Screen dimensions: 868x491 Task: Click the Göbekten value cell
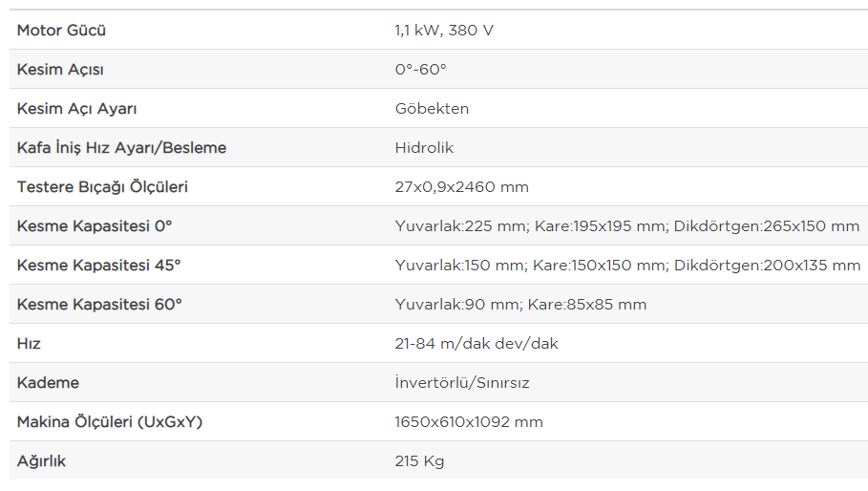tap(432, 109)
